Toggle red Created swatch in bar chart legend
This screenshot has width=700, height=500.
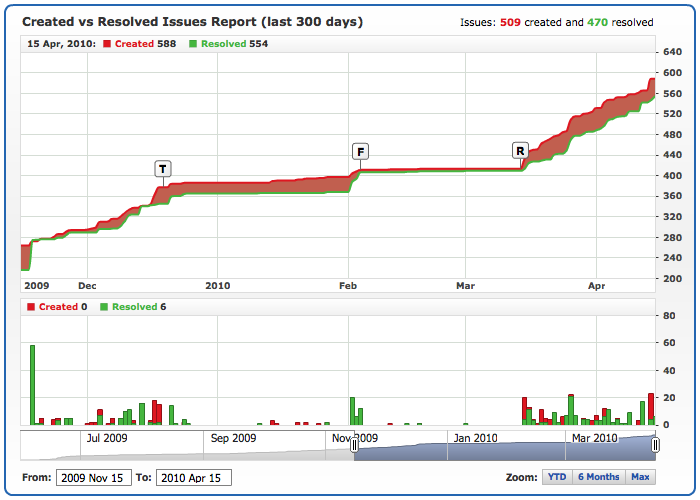(32, 307)
